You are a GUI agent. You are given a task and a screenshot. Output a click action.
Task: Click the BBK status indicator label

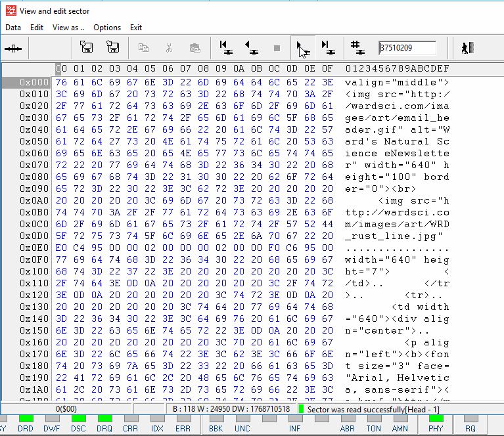(x=216, y=429)
